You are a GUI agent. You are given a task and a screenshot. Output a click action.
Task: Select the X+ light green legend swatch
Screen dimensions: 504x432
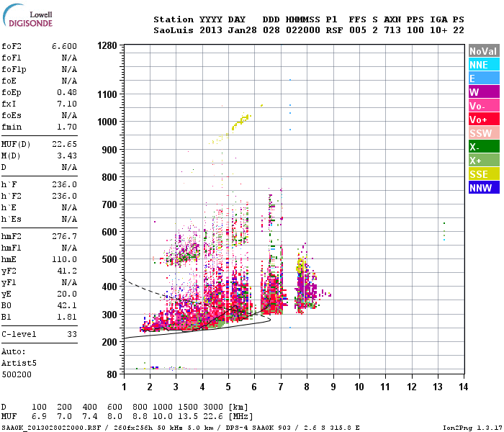tap(484, 161)
